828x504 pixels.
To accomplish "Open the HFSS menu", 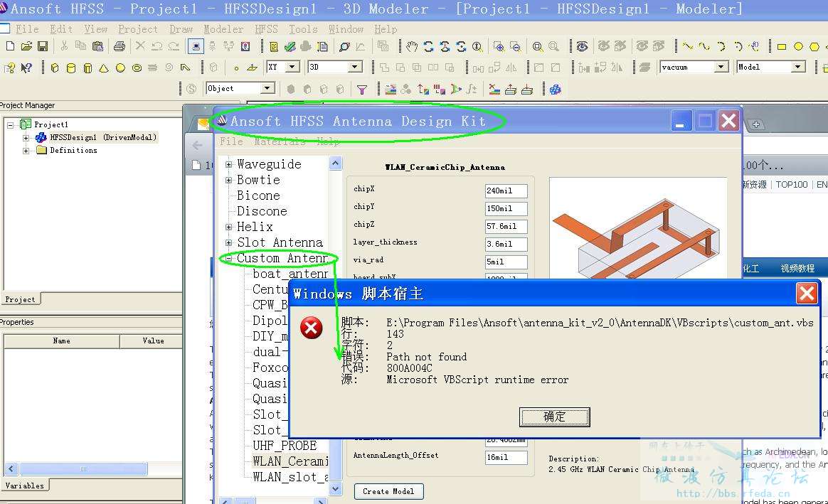I will [266, 29].
